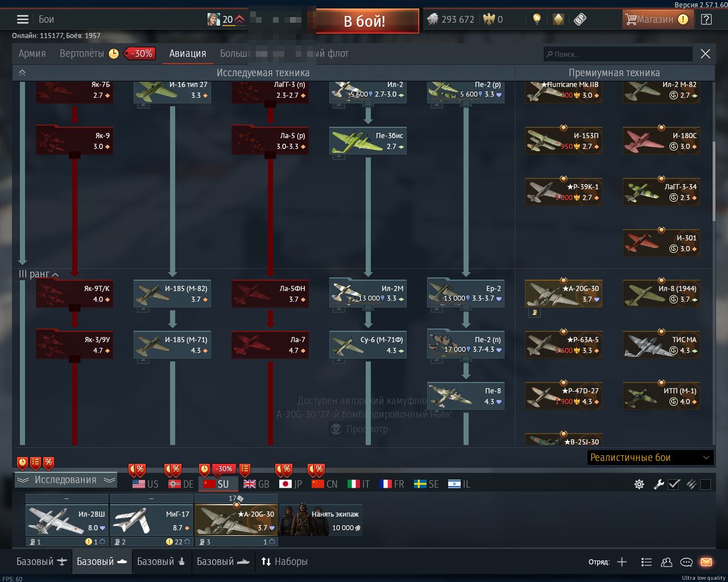Select the IL nation tab
This screenshot has width=728, height=582.
(460, 484)
